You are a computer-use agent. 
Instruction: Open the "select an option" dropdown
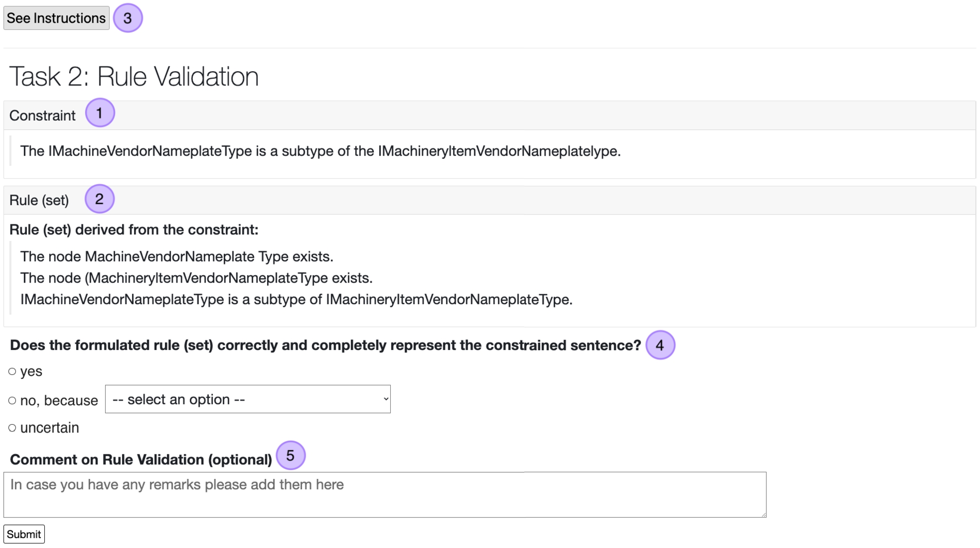point(247,399)
